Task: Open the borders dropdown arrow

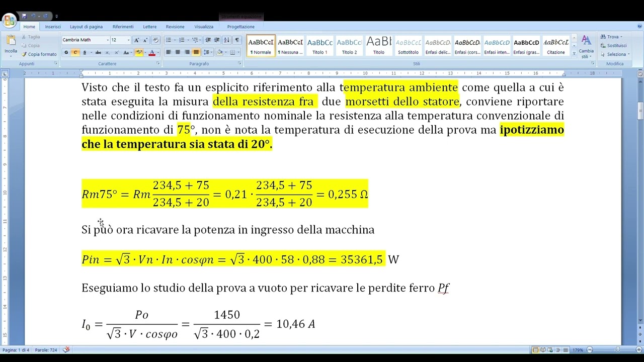Action: tap(239, 52)
